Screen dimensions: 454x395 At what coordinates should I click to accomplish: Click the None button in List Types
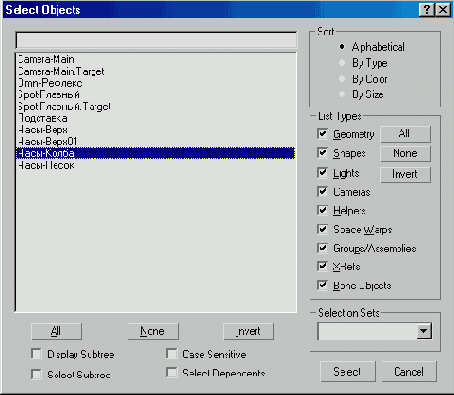(x=405, y=154)
